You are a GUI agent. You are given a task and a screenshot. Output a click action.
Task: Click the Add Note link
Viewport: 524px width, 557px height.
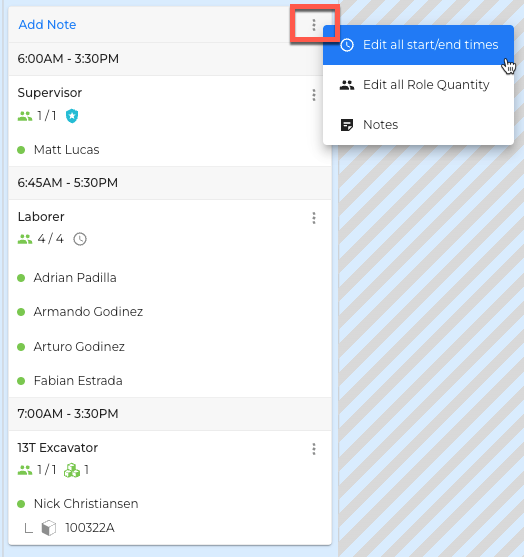click(47, 25)
